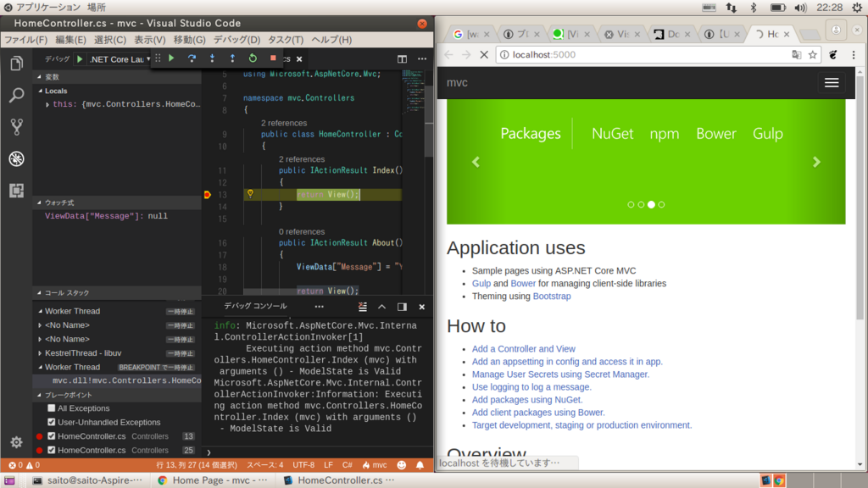
Task: Open the Extensions view
Action: [17, 191]
